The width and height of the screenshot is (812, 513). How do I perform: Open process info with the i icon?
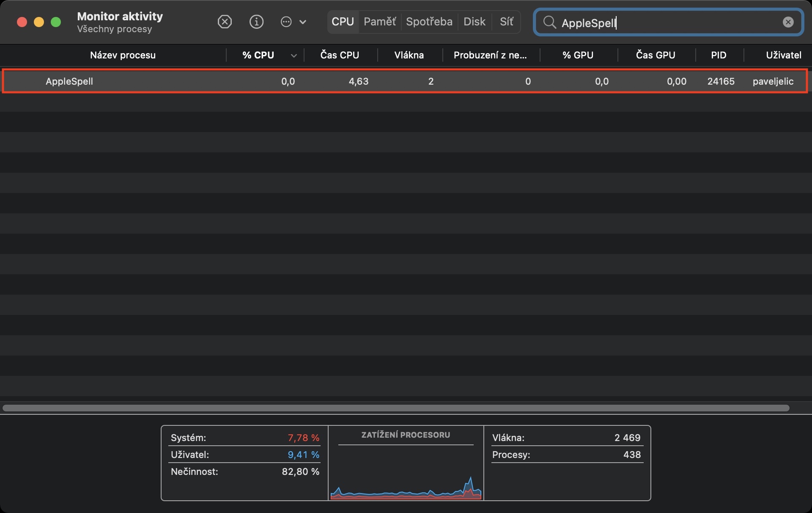(256, 22)
